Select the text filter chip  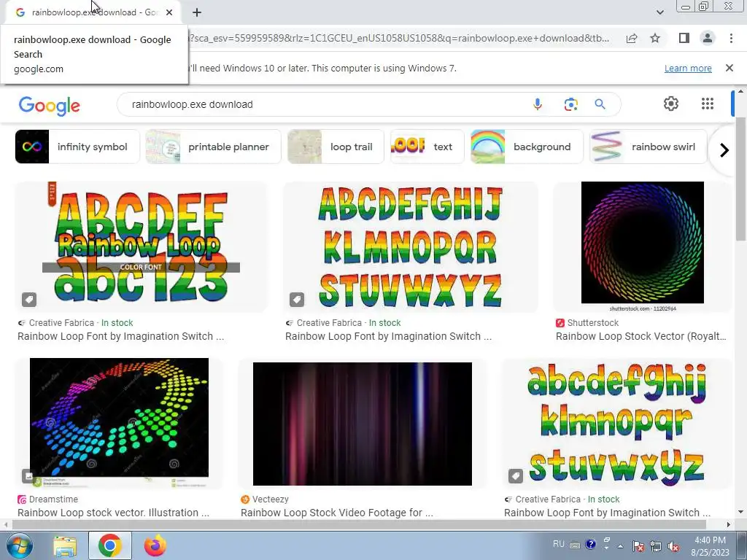click(427, 147)
